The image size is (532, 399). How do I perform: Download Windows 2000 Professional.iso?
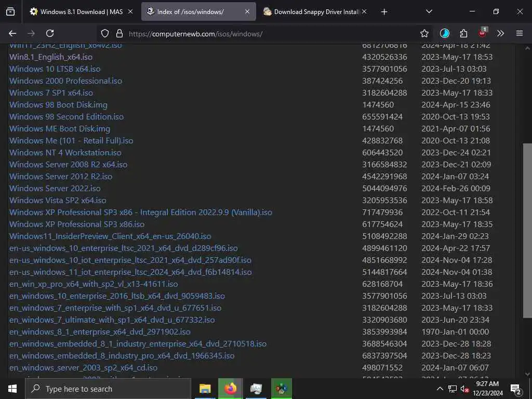(x=65, y=81)
